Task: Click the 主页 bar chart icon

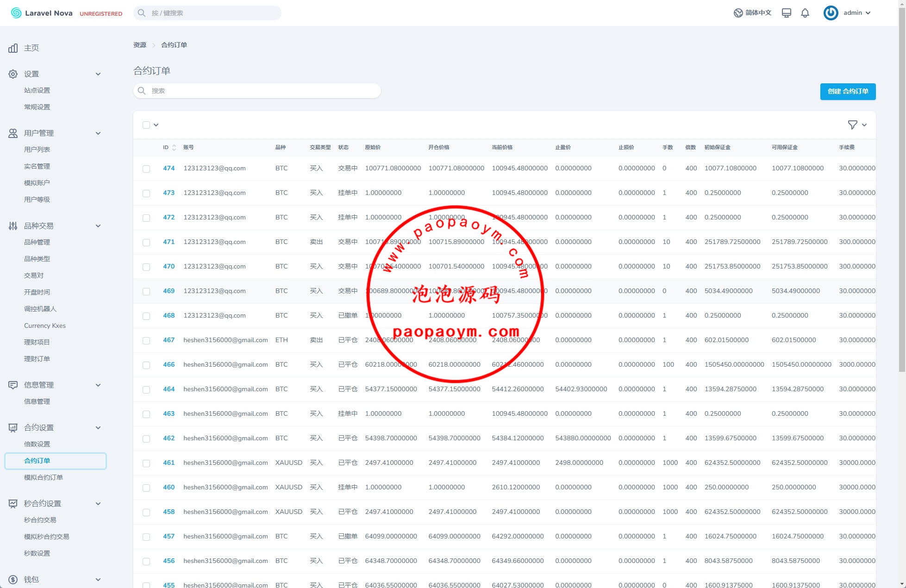Action: pyautogui.click(x=13, y=48)
